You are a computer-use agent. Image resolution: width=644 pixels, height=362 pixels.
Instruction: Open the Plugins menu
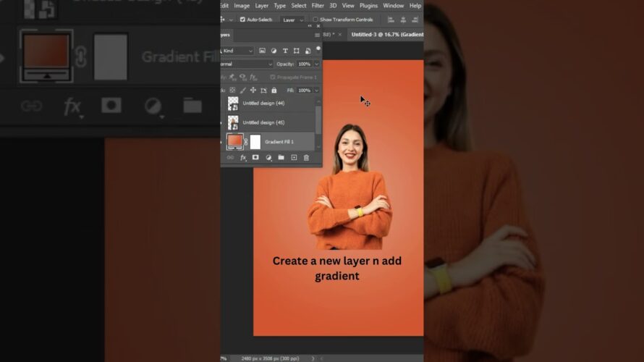368,6
